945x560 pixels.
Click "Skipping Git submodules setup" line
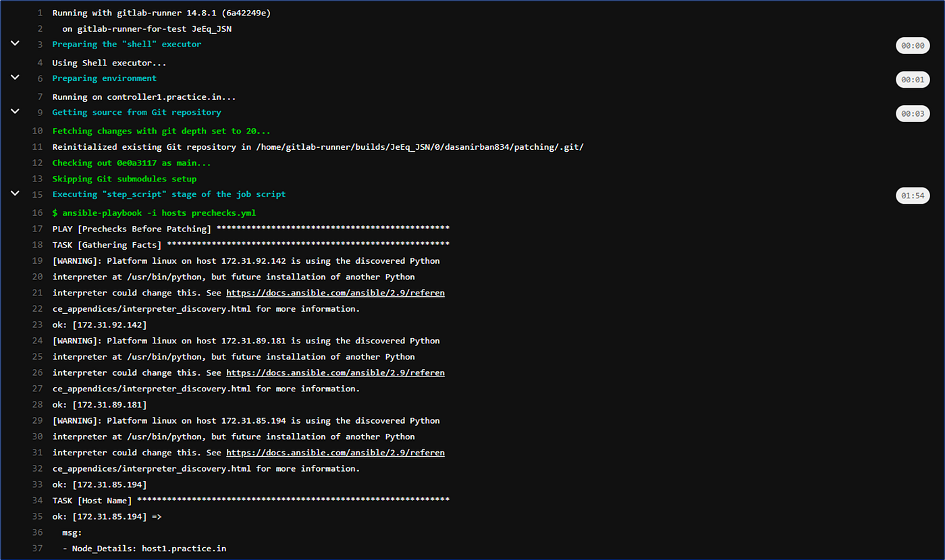tap(124, 179)
